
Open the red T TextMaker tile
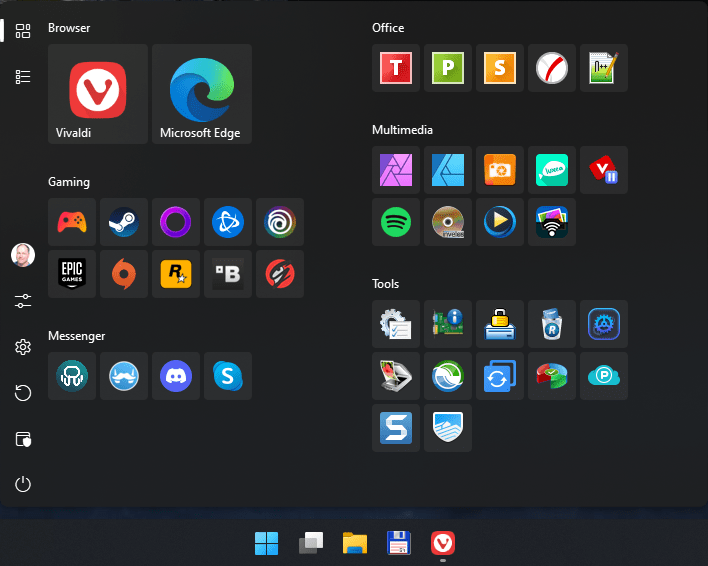pos(396,68)
